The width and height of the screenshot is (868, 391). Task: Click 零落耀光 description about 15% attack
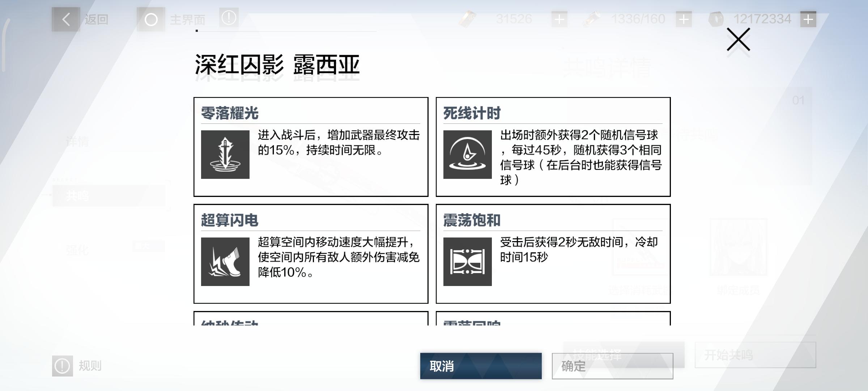[x=339, y=142]
